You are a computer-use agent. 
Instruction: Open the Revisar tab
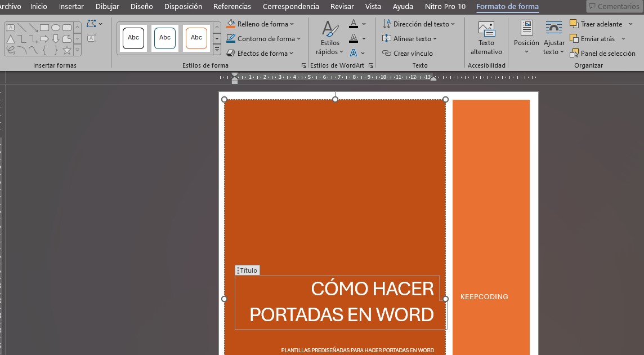[x=342, y=7]
